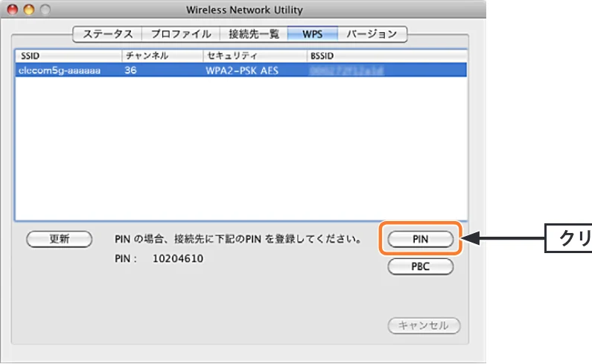The image size is (592, 364).
Task: Click the PIN button
Action: [x=420, y=239]
